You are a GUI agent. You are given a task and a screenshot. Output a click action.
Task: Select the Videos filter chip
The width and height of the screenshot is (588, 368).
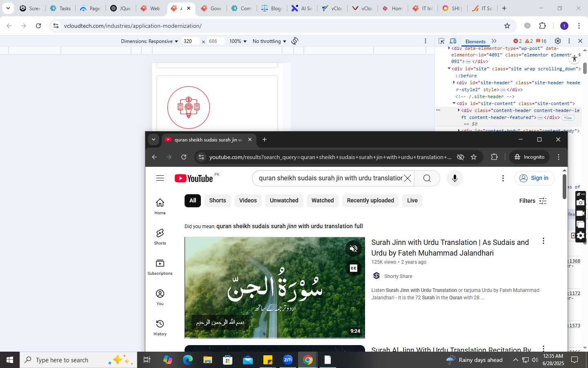coord(248,200)
